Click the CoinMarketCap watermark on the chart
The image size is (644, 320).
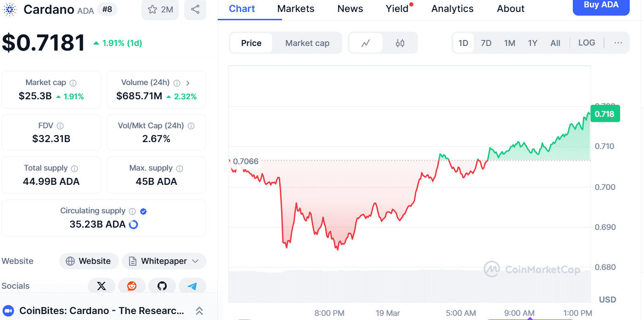[x=532, y=270]
